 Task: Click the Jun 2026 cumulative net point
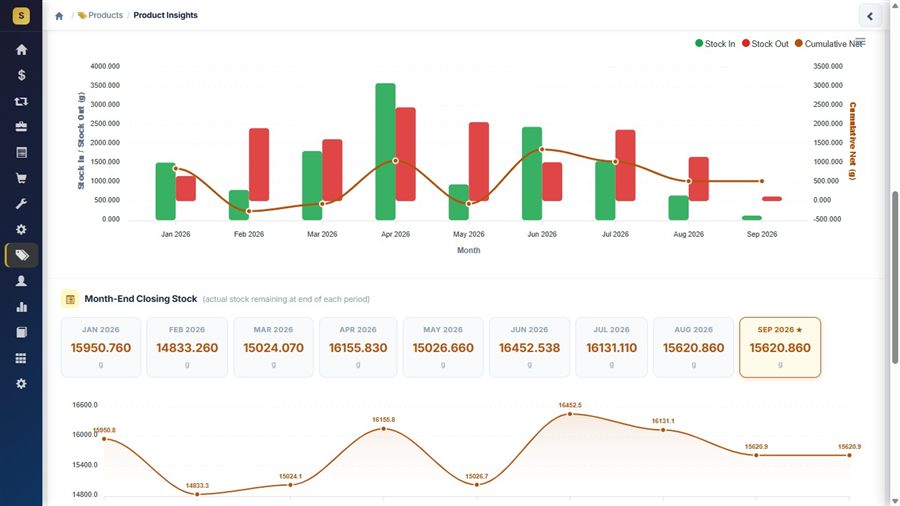tap(542, 150)
